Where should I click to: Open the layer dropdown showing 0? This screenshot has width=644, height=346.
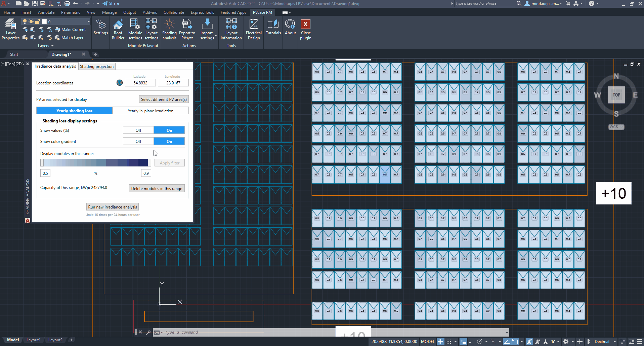56,22
